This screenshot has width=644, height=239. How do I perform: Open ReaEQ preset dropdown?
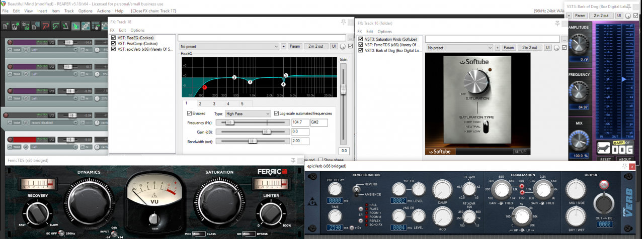pyautogui.click(x=229, y=46)
